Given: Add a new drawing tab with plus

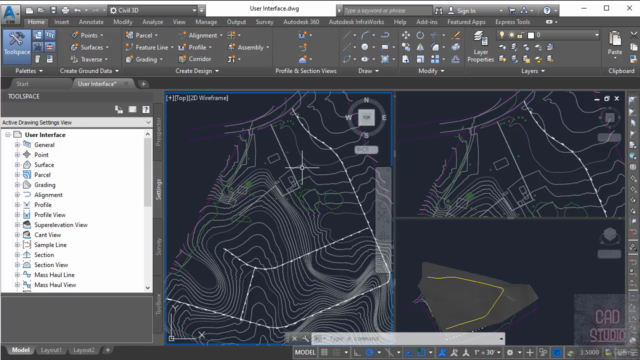Looking at the screenshot, I should click(143, 84).
